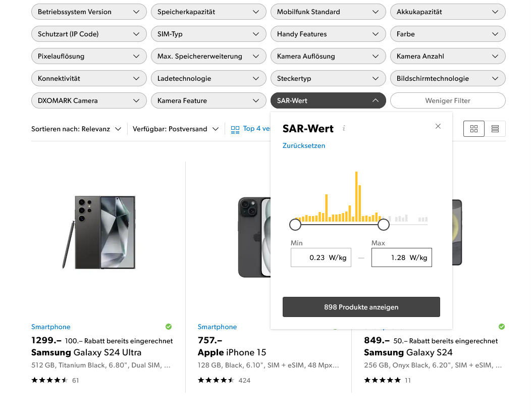Click green availability check on Galaxy S24
This screenshot has width=531, height=420.
coord(502,327)
